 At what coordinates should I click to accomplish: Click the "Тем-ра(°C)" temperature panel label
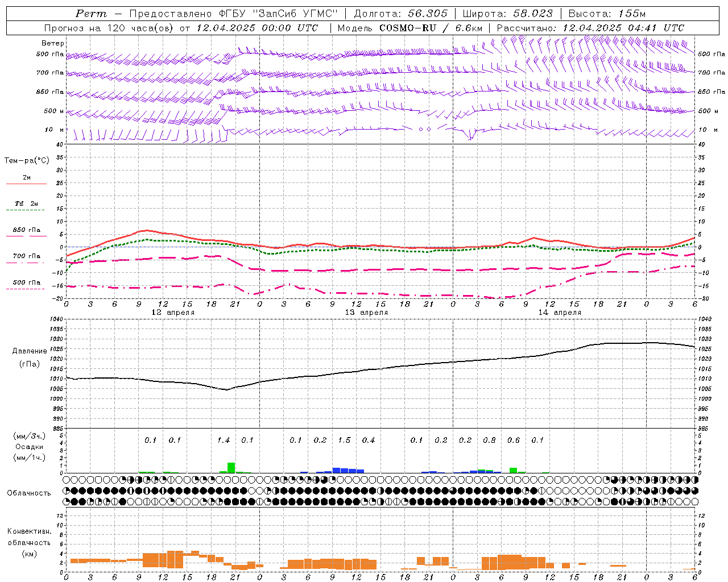pyautogui.click(x=27, y=161)
